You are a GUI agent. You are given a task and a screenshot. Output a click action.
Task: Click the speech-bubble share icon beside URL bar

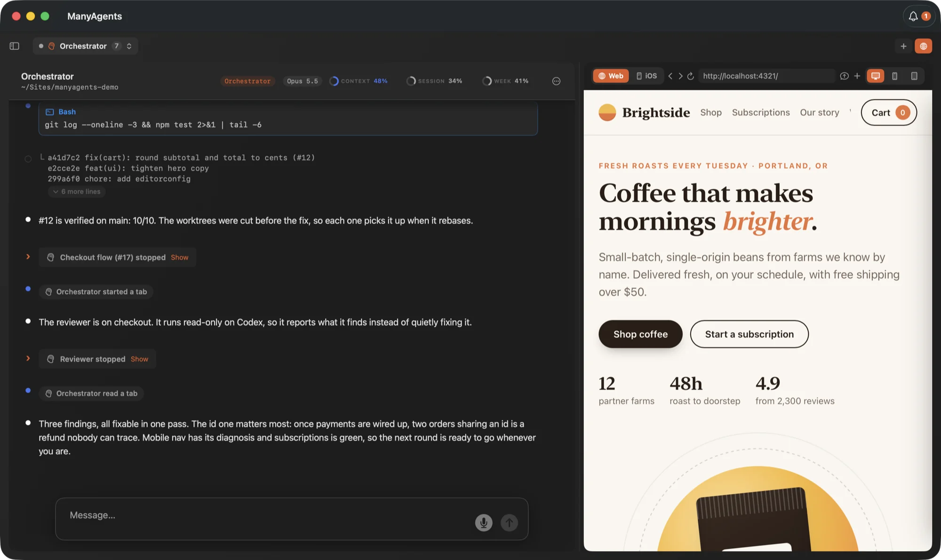[845, 76]
